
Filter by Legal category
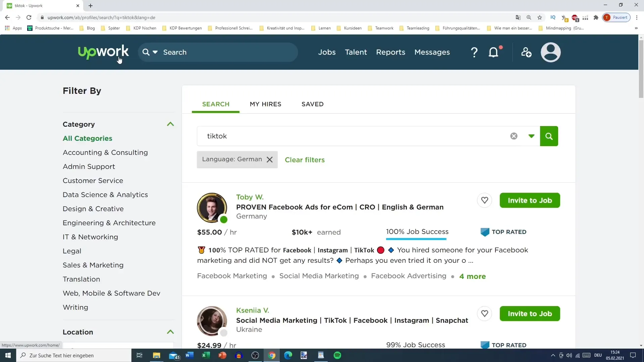[72, 251]
